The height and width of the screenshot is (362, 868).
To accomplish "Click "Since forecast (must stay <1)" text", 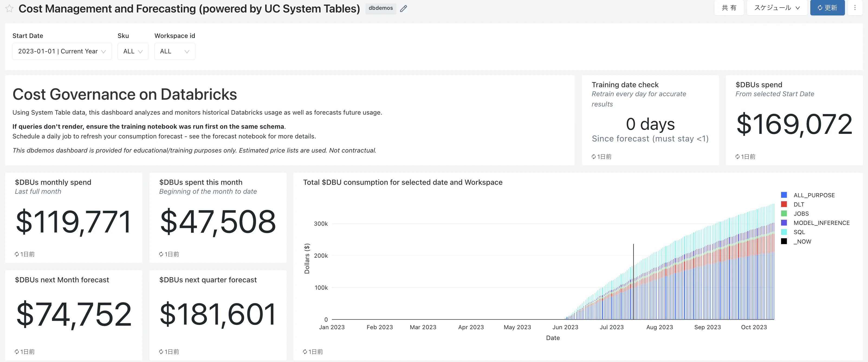I will point(650,138).
